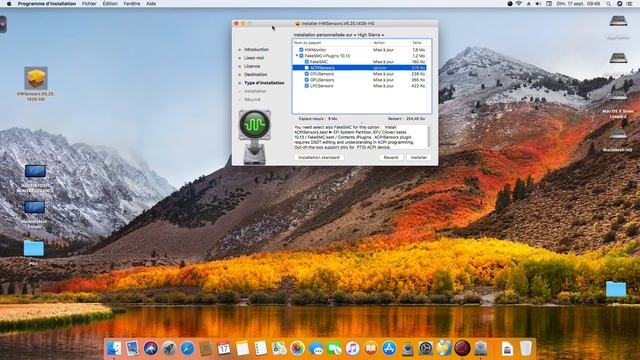Launch Siri from the Dock
Screen dimensions: 640x360
tap(151, 348)
